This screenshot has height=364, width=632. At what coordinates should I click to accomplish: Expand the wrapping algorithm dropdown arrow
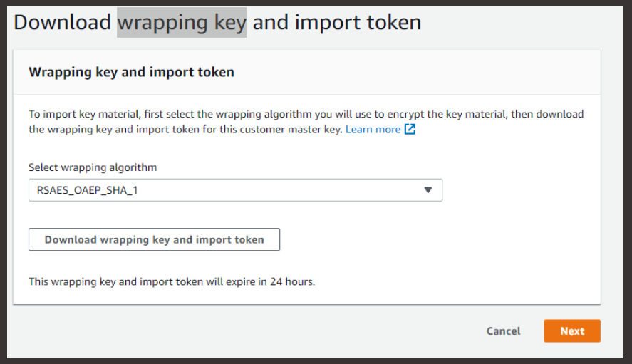428,190
